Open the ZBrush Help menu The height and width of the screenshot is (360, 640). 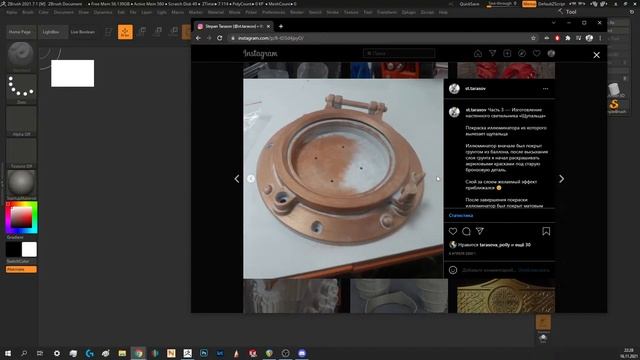(443, 12)
